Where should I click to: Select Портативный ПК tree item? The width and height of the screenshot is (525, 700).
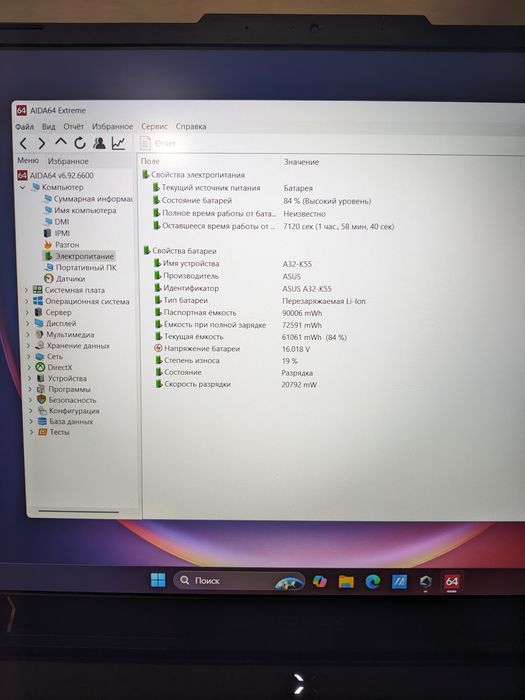click(x=81, y=267)
